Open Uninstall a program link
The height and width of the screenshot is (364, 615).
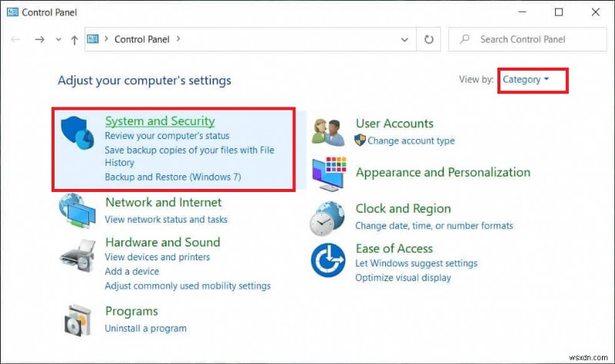(x=145, y=328)
